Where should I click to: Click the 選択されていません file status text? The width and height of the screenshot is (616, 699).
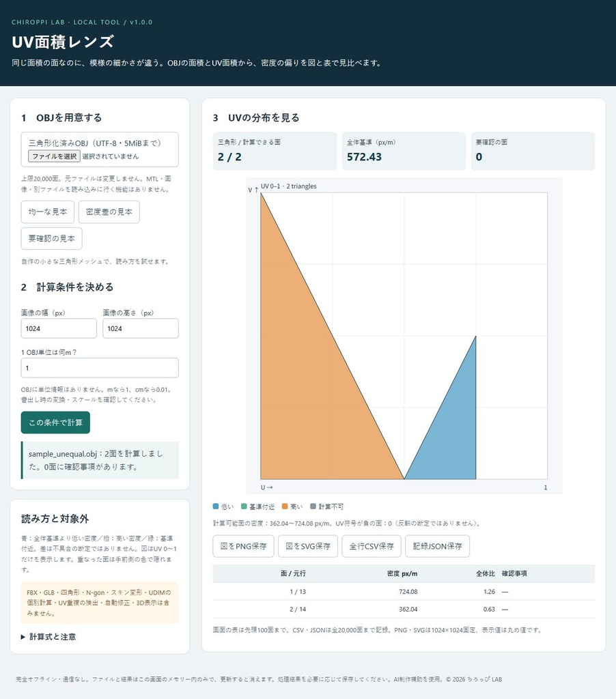coord(110,156)
